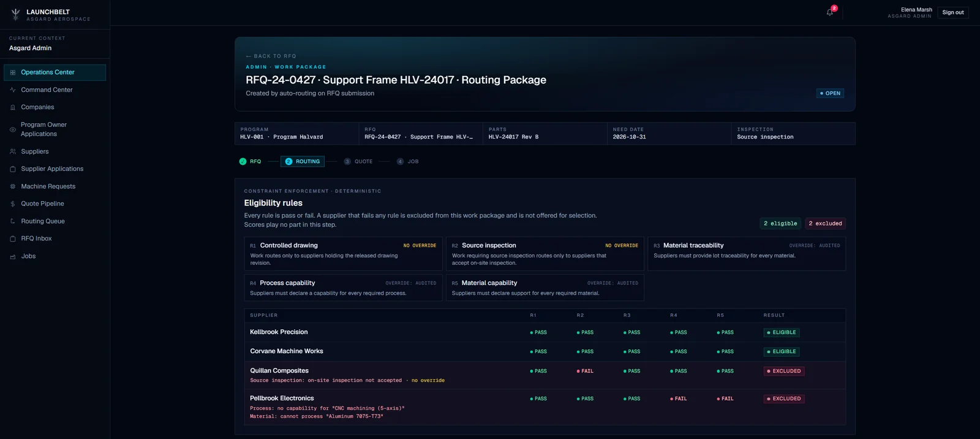The height and width of the screenshot is (439, 980).
Task: Select the QUOTE step tab
Action: [x=358, y=162]
